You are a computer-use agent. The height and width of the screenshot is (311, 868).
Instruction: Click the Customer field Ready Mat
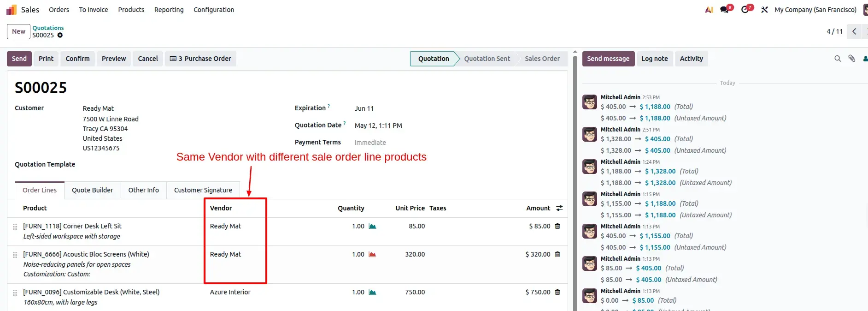[98, 108]
